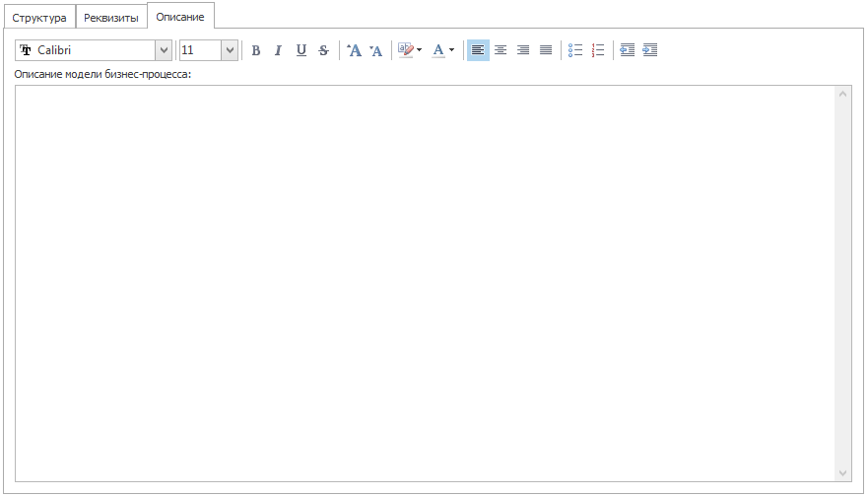
Task: Open font color dropdown arrow
Action: (x=451, y=50)
